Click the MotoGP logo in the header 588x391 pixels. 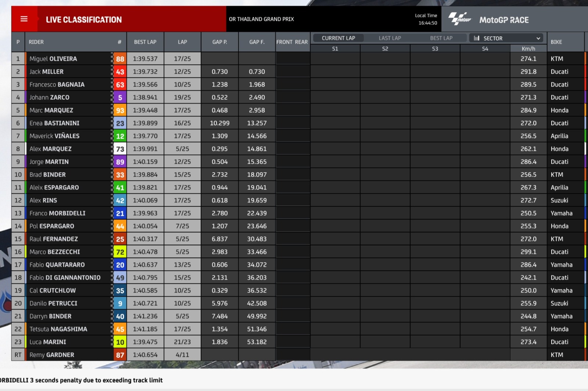coord(459,19)
